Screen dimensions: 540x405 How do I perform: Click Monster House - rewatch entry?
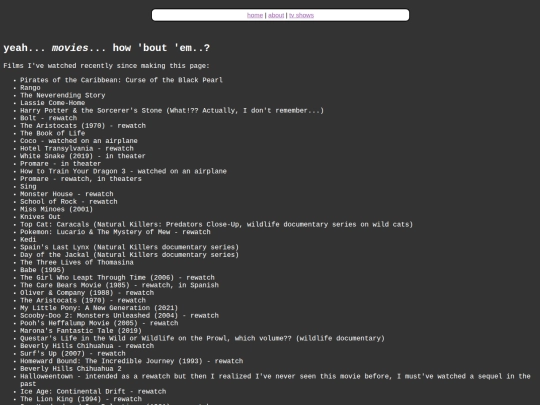coord(67,194)
